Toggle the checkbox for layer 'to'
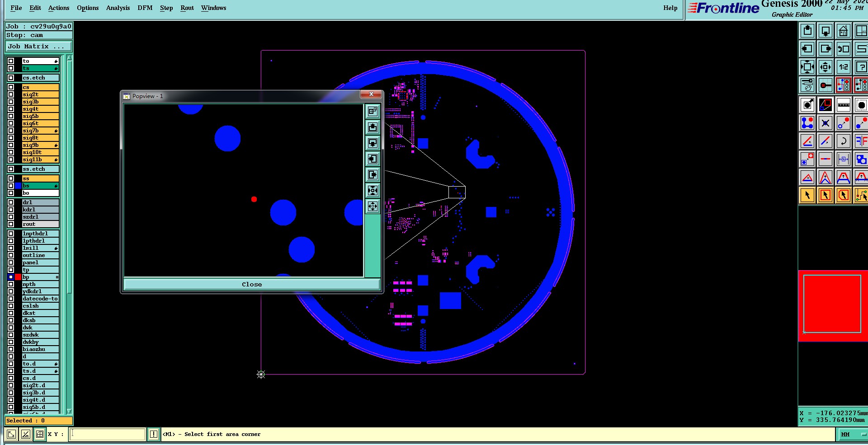The height and width of the screenshot is (445, 868). (11, 61)
